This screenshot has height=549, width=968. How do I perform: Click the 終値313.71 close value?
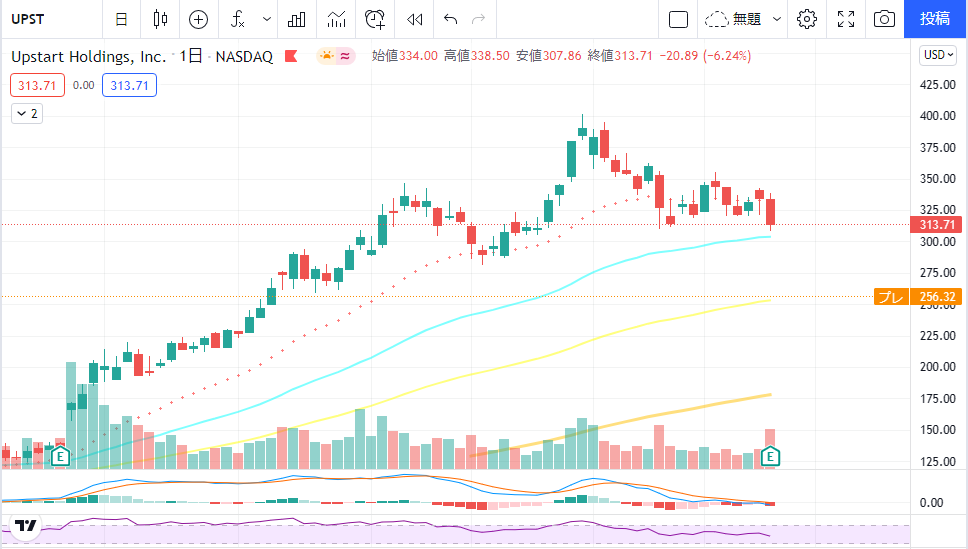[x=620, y=56]
